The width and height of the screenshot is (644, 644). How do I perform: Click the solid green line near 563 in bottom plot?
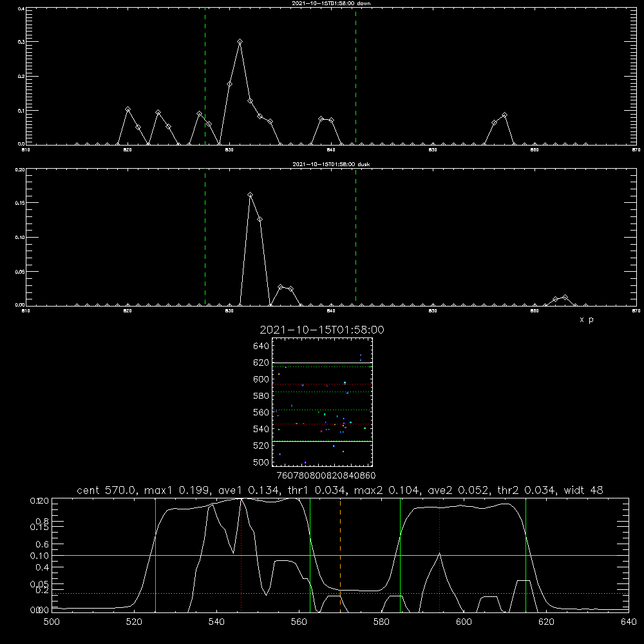[310, 555]
